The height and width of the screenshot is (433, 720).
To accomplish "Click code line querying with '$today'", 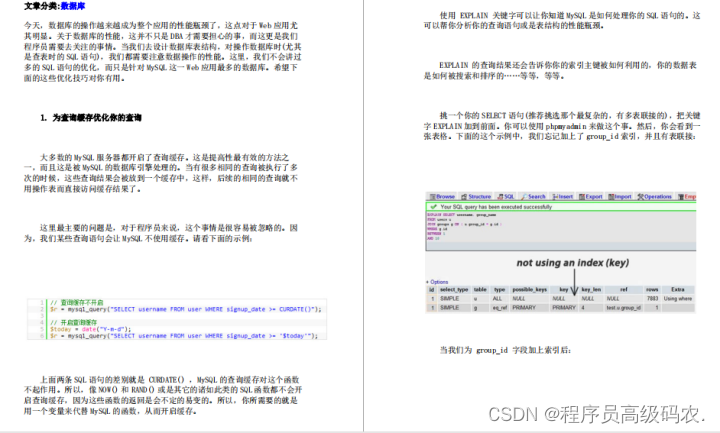I will (x=184, y=336).
